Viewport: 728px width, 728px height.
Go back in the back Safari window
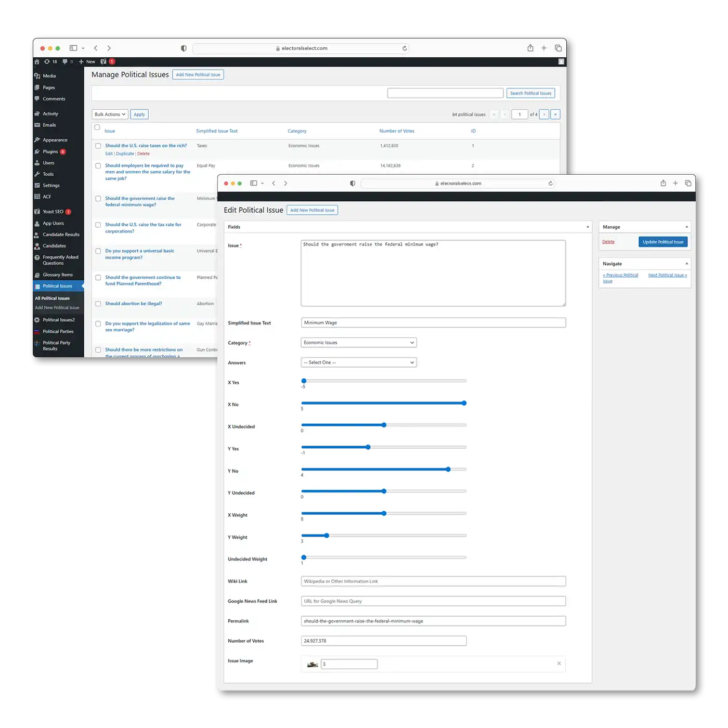click(x=96, y=48)
